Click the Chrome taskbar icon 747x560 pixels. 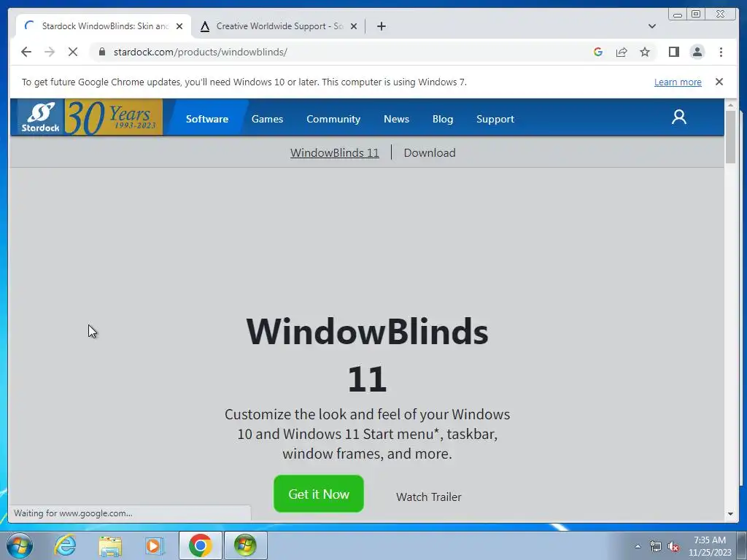[200, 545]
